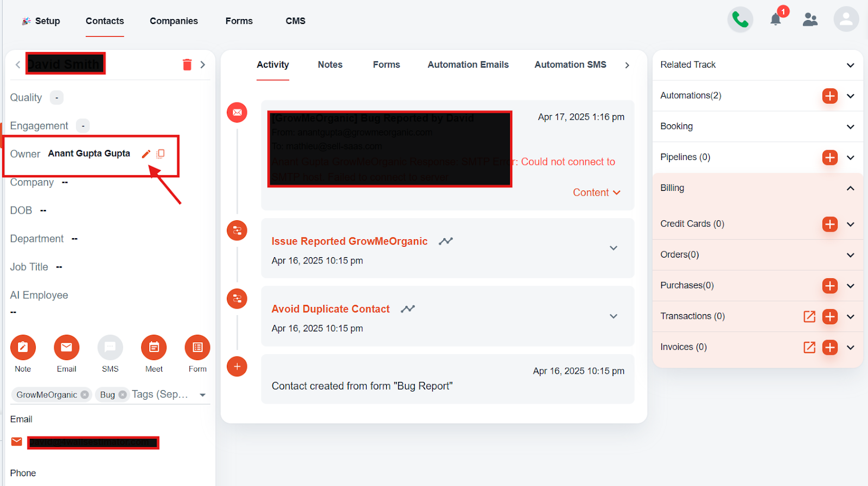
Task: Click the red email envelope icon
Action: [x=17, y=442]
